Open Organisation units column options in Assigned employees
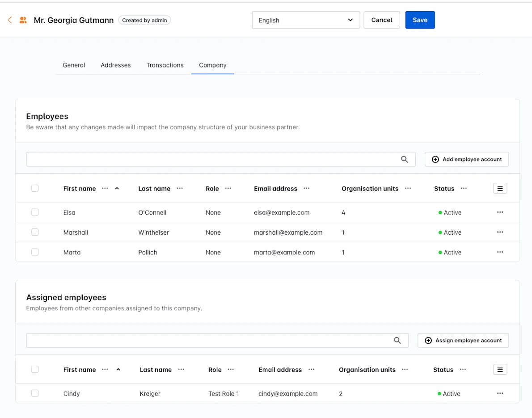532x418 pixels. pos(405,369)
